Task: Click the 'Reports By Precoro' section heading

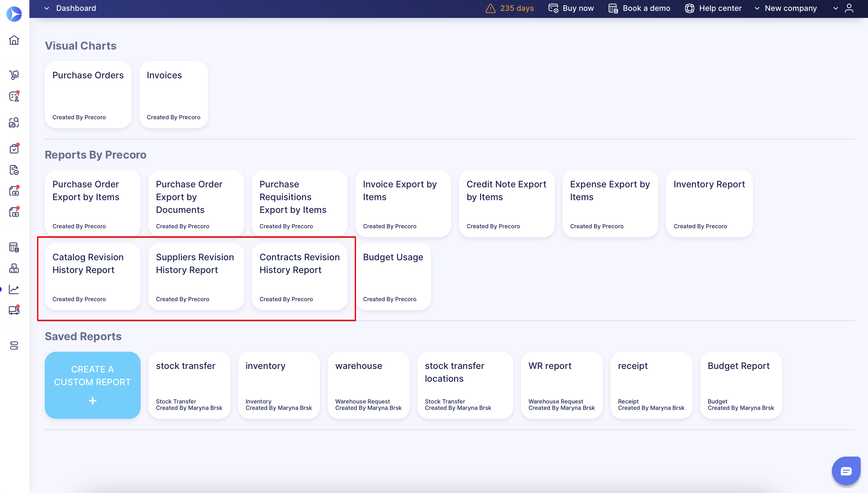Action: [x=96, y=155]
